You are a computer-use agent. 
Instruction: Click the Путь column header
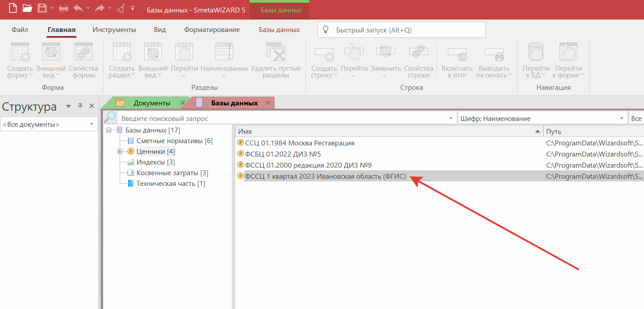pyautogui.click(x=593, y=131)
